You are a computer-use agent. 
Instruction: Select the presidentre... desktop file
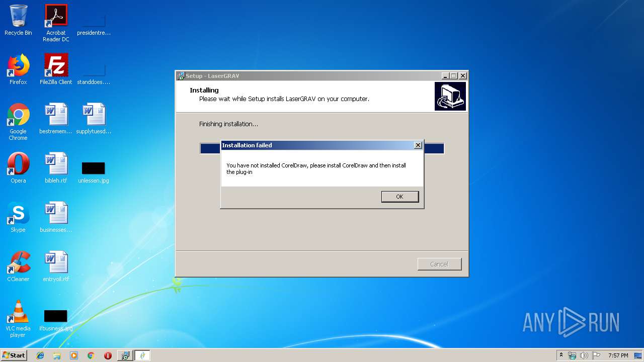pyautogui.click(x=94, y=23)
